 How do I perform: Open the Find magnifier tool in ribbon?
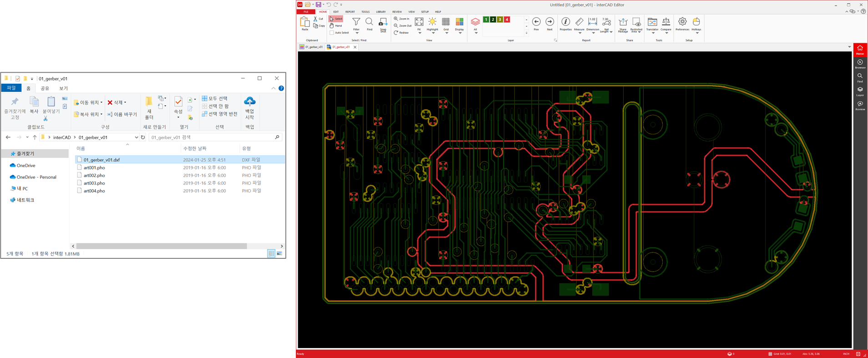pyautogui.click(x=369, y=24)
